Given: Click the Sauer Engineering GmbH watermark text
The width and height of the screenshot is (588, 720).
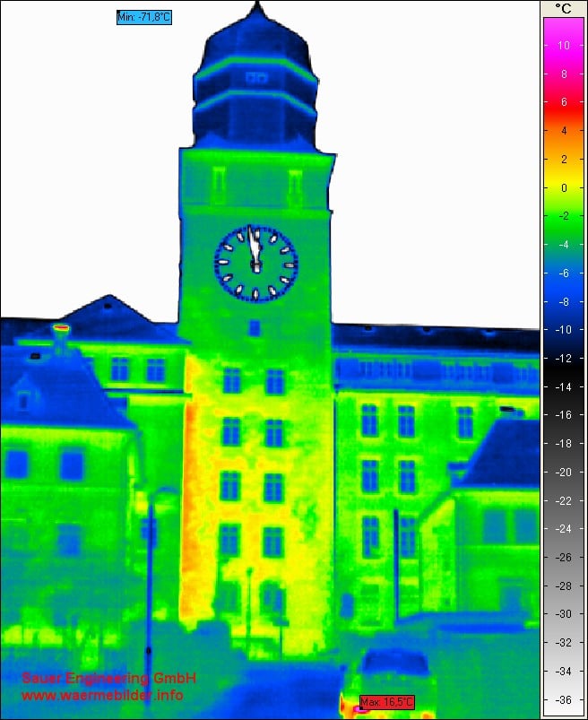Looking at the screenshot, I should click(x=108, y=678).
